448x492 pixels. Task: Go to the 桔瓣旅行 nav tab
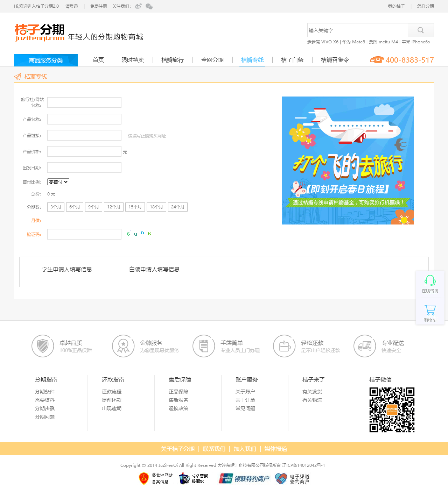coord(173,60)
